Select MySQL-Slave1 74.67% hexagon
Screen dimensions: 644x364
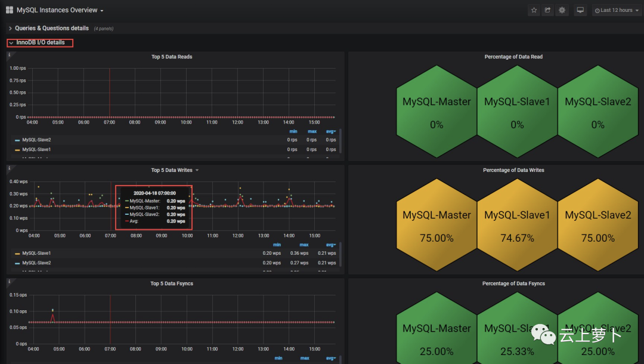[517, 225]
